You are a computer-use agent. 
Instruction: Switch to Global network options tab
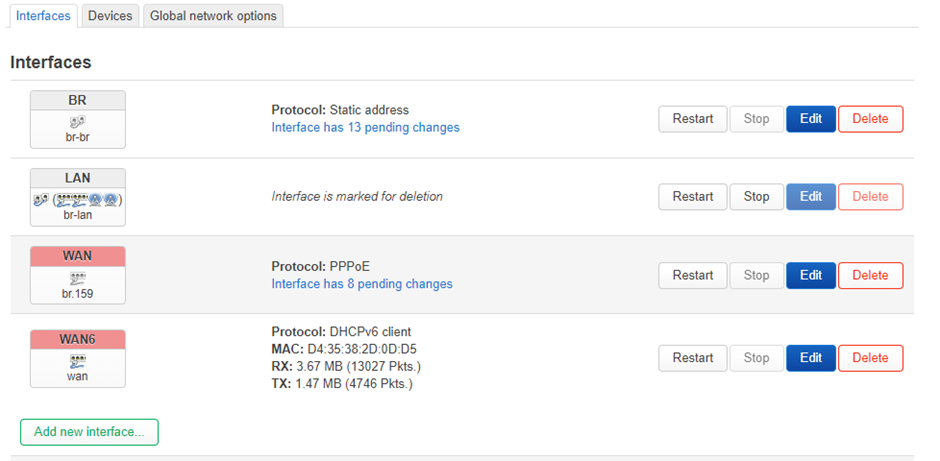click(213, 16)
